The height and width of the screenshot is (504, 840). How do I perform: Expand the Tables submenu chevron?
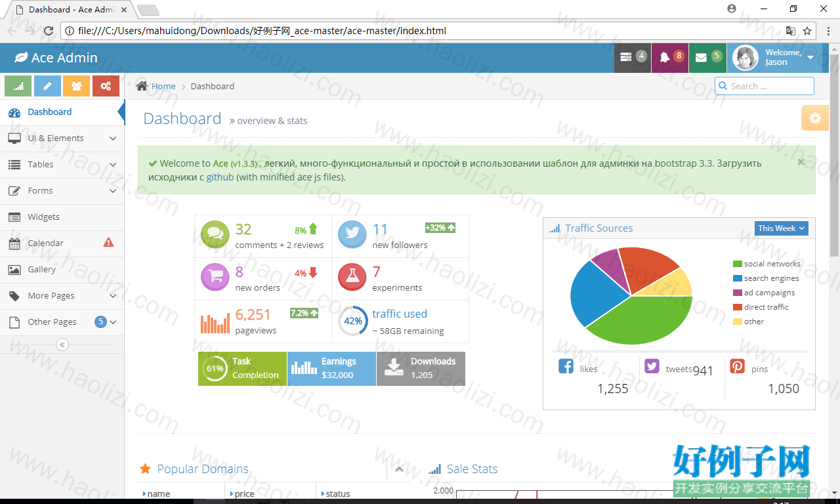(x=113, y=165)
